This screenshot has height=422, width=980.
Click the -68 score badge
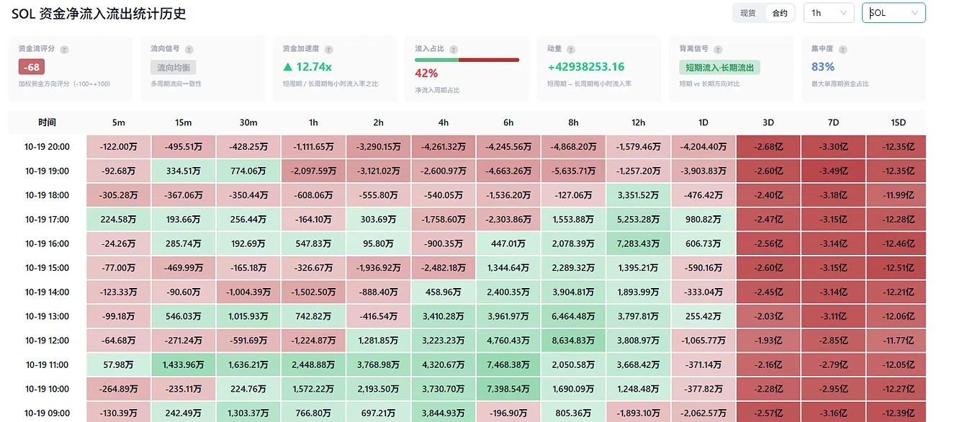(x=32, y=67)
